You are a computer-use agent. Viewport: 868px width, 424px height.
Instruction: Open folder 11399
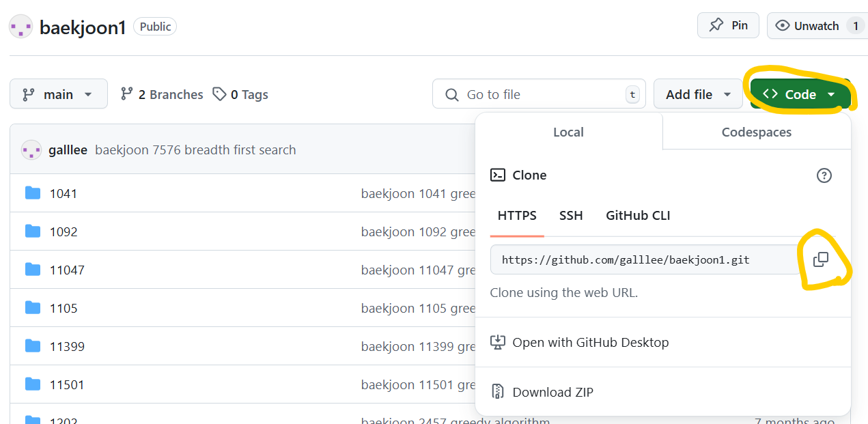(67, 347)
